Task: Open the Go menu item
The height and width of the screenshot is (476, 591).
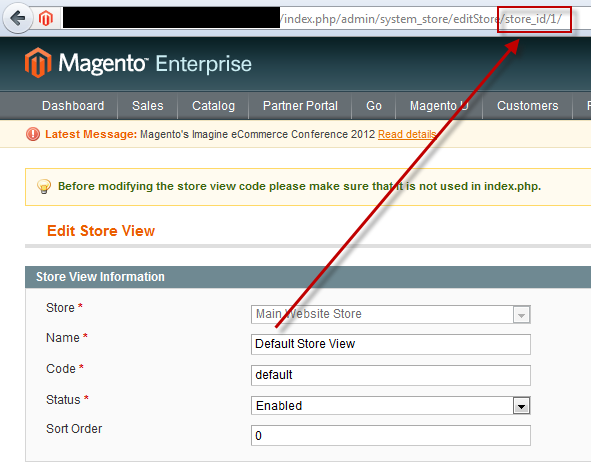Action: [x=374, y=106]
